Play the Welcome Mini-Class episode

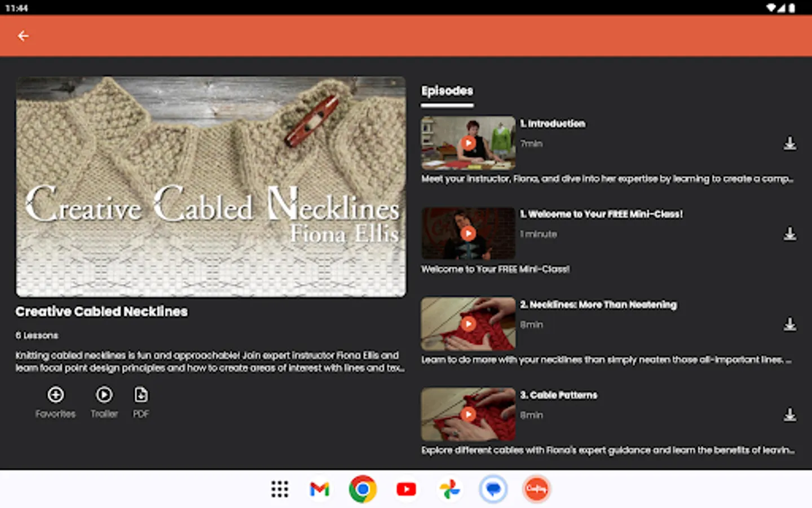tap(468, 233)
